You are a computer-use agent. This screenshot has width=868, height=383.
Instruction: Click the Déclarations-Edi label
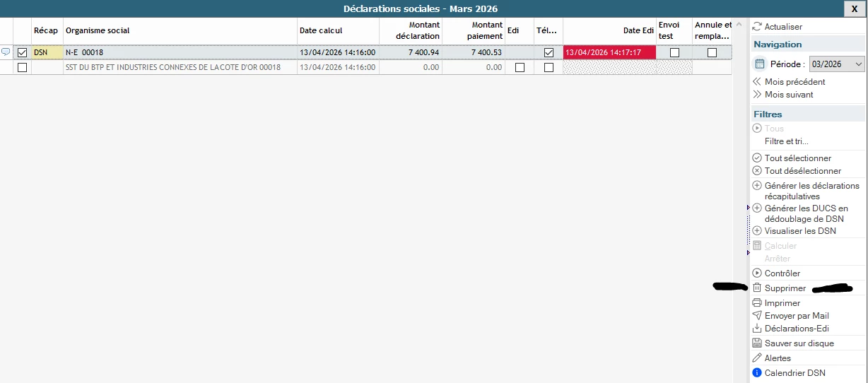[x=797, y=328]
